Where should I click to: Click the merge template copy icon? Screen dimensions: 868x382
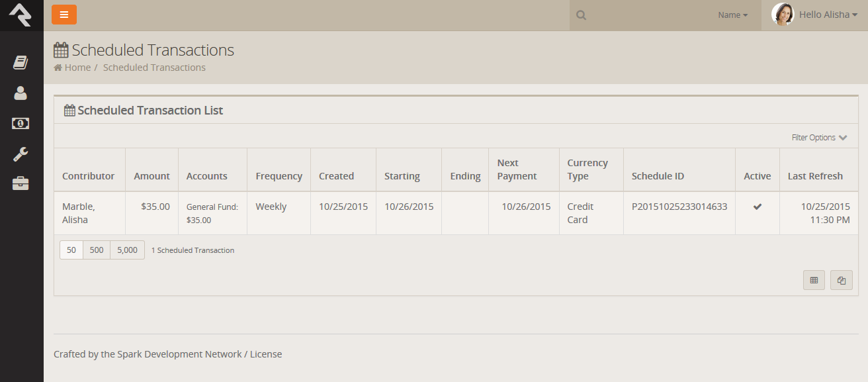coord(842,280)
